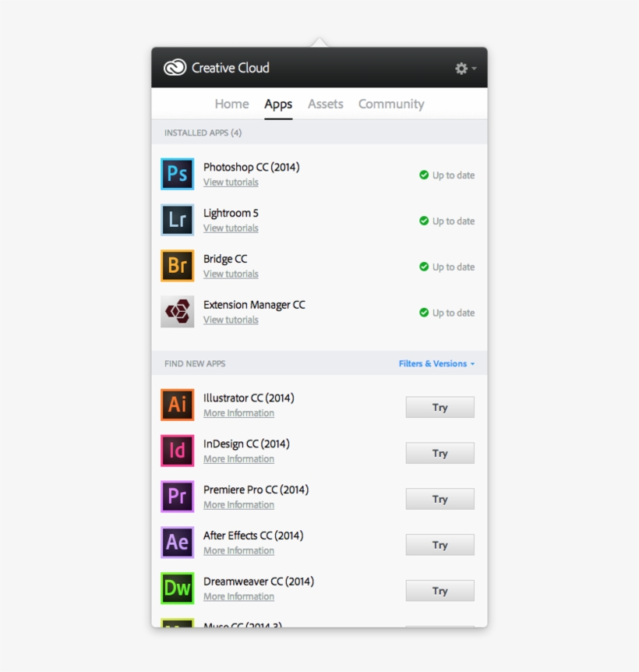Click the Creative Cloud title text
The height and width of the screenshot is (672, 639).
[231, 68]
